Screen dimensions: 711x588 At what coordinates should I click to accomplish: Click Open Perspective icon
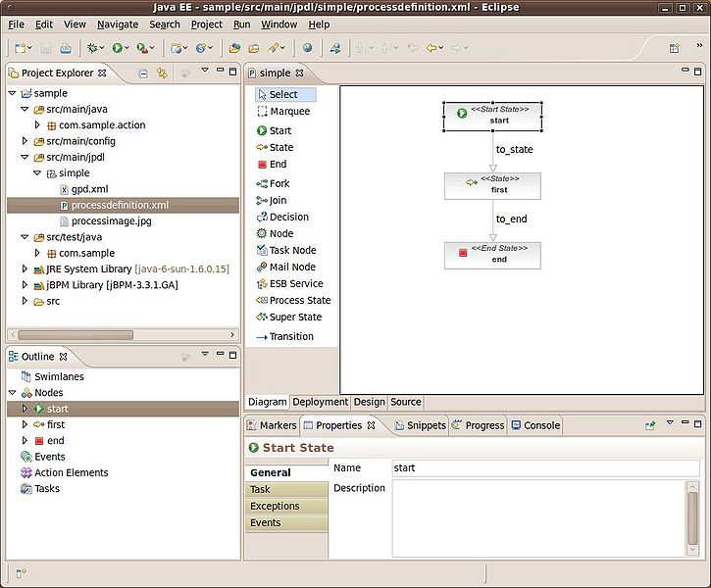pos(675,48)
